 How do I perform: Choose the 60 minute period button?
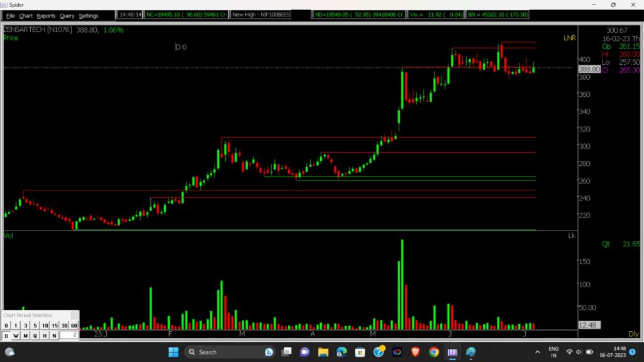(74, 326)
